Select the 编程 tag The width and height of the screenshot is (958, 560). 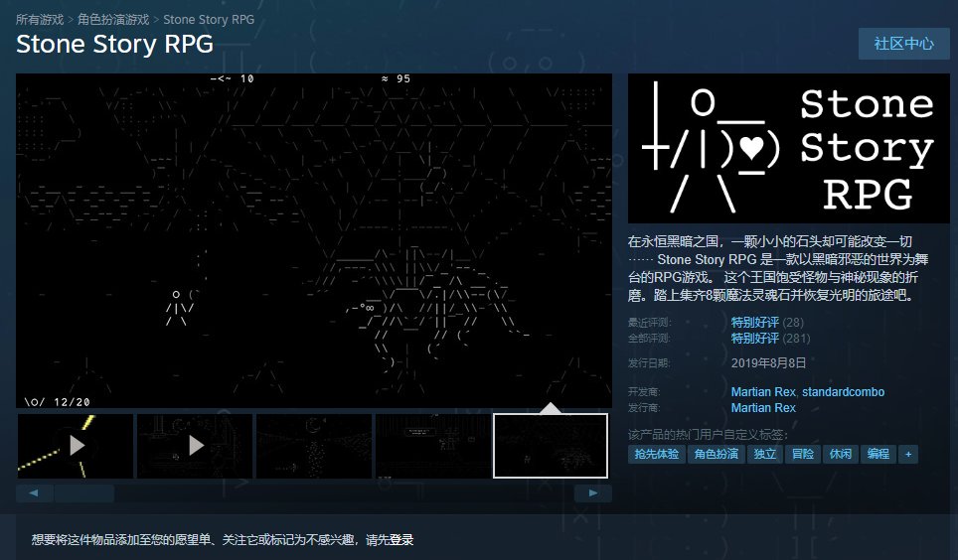[x=878, y=454]
